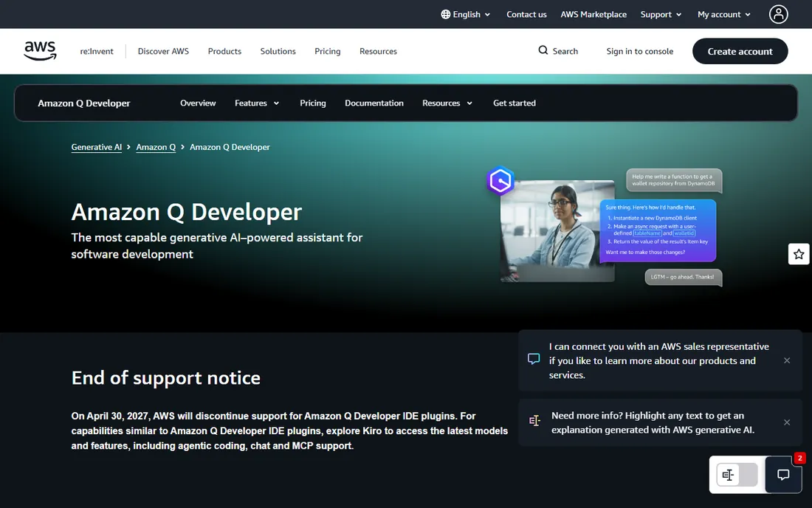Dismiss the Need more info notification

(x=787, y=422)
